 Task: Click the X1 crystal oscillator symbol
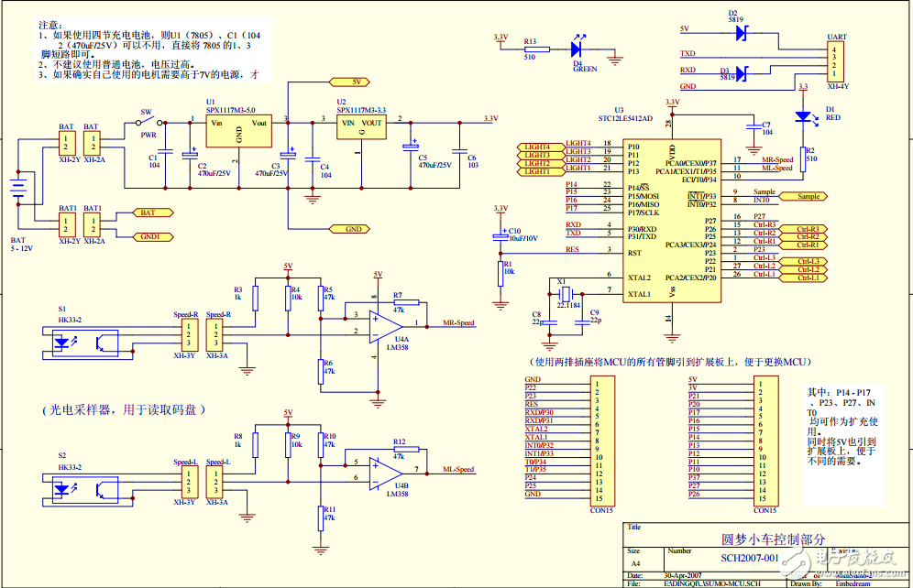click(565, 293)
